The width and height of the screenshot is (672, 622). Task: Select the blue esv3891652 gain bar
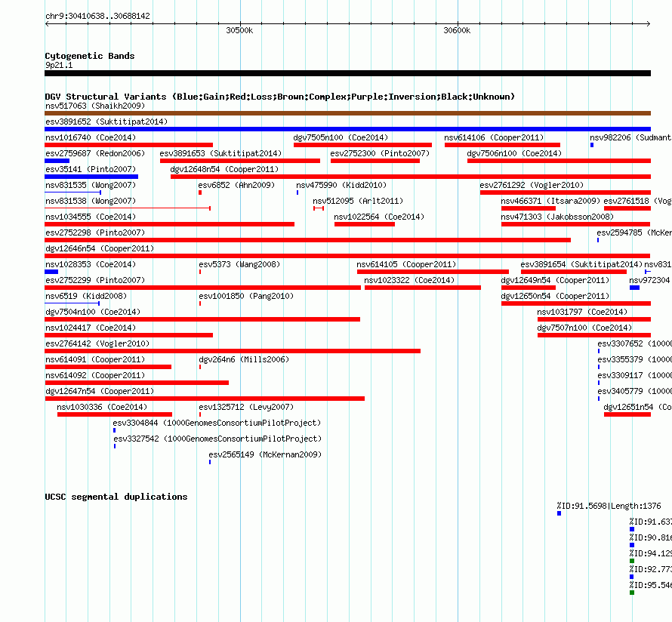347,129
